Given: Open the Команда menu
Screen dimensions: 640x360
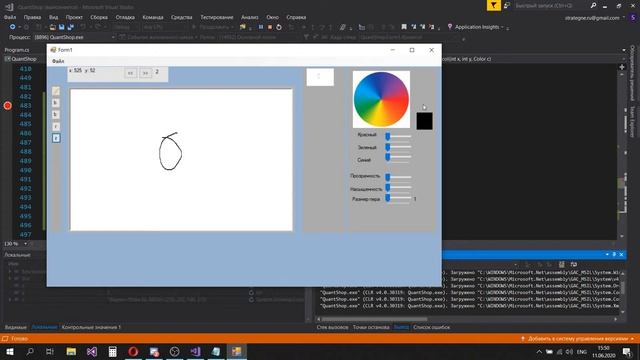Looking at the screenshot, I should tap(153, 17).
